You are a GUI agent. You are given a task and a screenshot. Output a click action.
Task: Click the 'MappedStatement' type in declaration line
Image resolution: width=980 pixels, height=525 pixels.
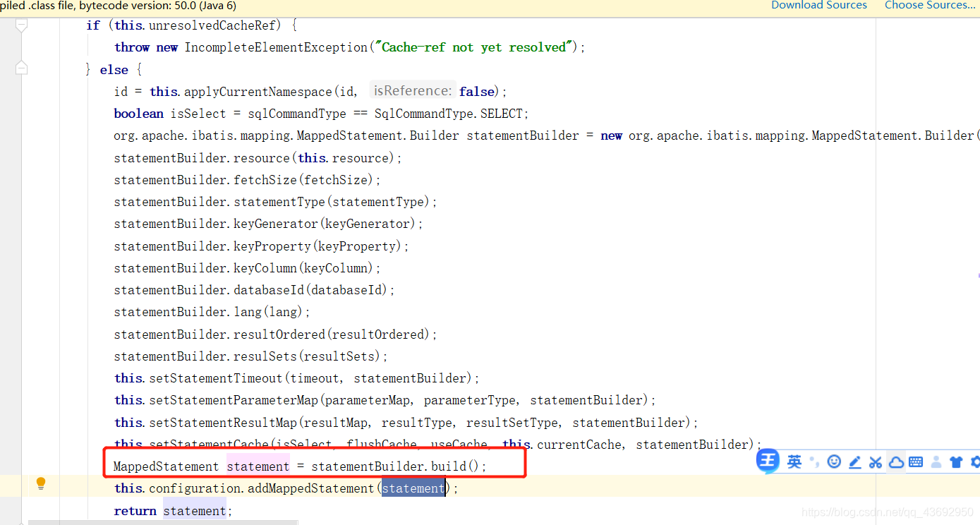coord(167,466)
